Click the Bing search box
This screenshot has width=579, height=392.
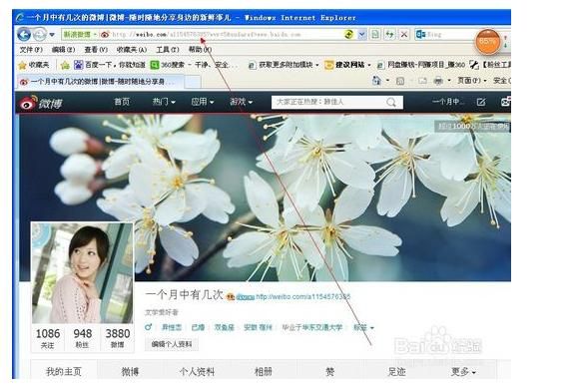point(445,34)
